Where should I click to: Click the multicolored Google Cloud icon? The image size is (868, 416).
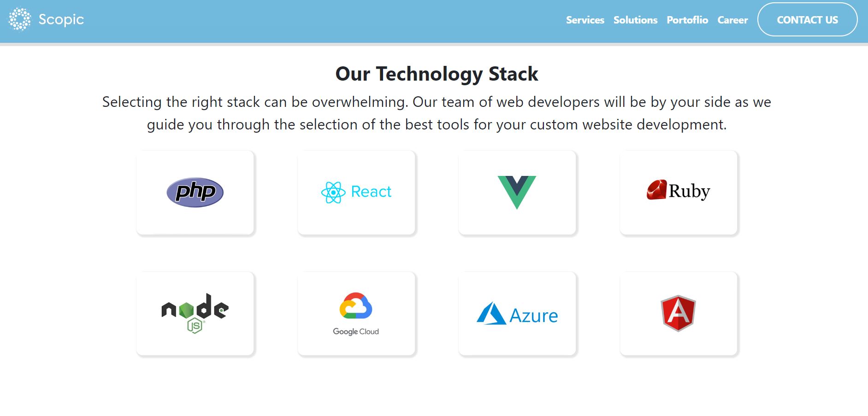[356, 305]
